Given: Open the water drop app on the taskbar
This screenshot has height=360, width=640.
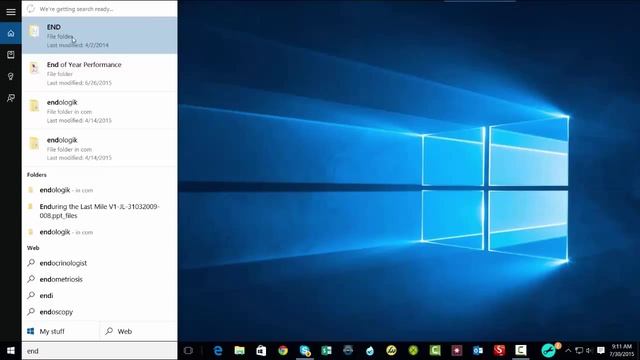Looking at the screenshot, I should click(370, 351).
